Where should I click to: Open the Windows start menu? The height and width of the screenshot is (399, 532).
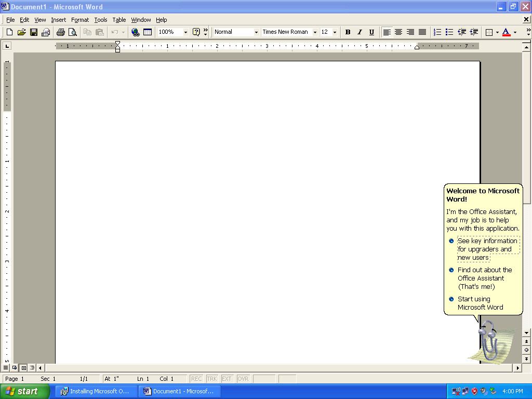coord(25,391)
